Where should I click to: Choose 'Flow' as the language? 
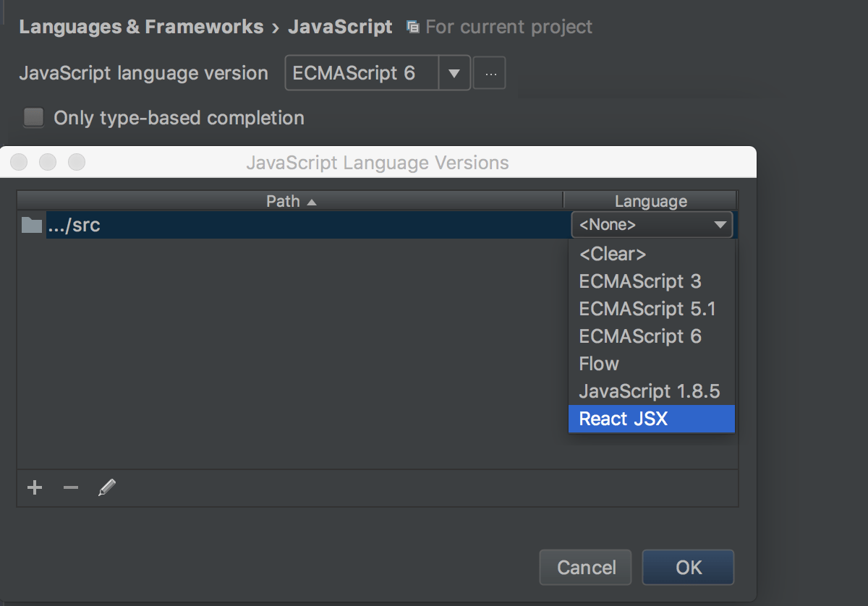[598, 363]
